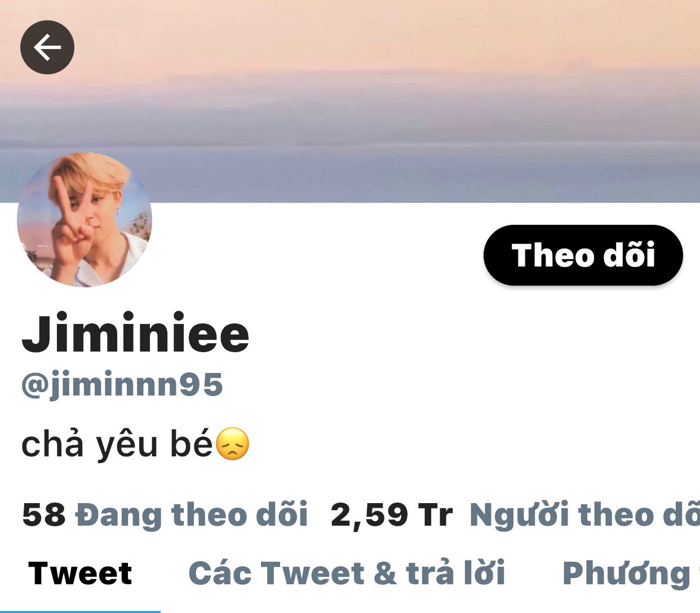The image size is (700, 613).
Task: Click the word dõi on follow button
Action: point(629,255)
